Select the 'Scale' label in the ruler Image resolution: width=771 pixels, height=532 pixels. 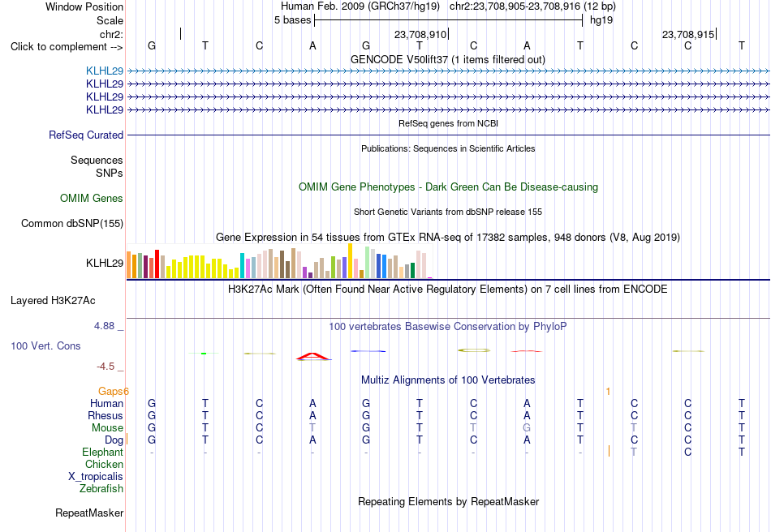point(110,20)
